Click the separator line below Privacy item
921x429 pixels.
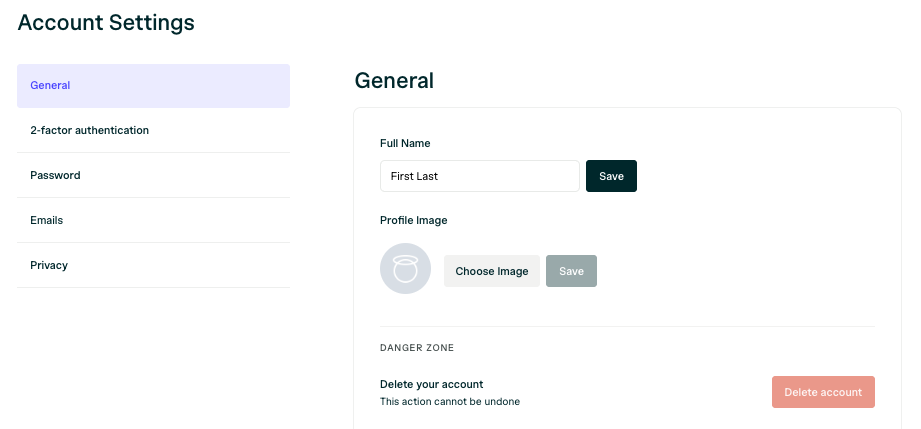tap(153, 287)
